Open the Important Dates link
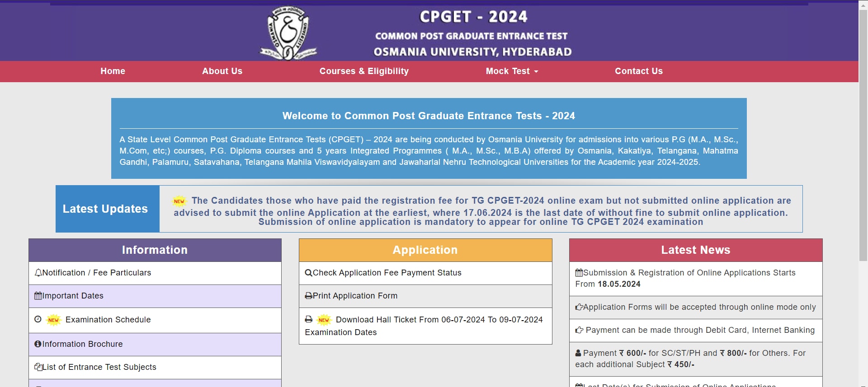 (x=73, y=296)
